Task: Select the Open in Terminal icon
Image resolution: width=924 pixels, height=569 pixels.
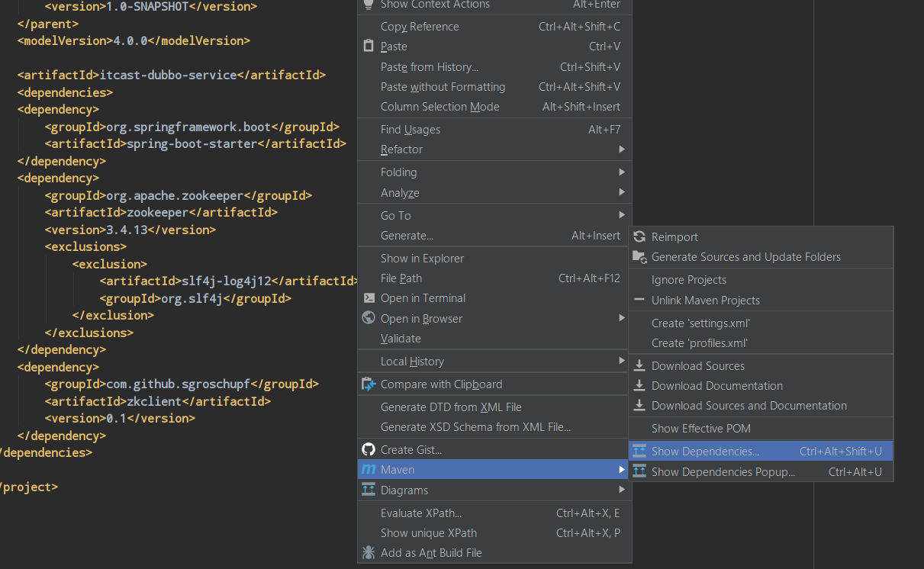Action: (369, 298)
